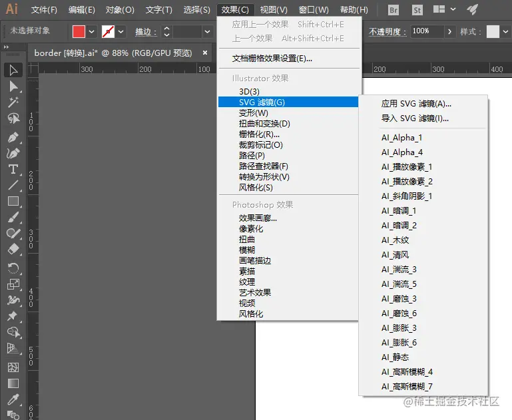Switch to the border [转换].ai tab
512x420 pixels.
point(113,53)
